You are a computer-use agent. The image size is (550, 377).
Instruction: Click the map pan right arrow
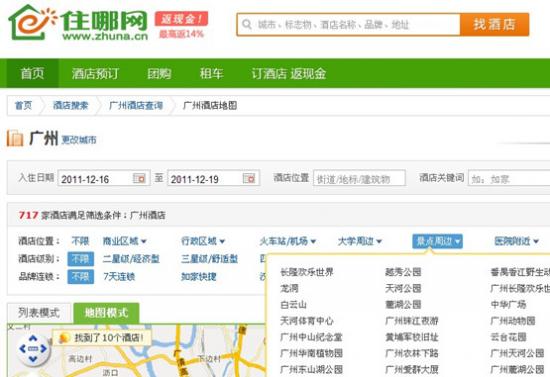coord(43,349)
